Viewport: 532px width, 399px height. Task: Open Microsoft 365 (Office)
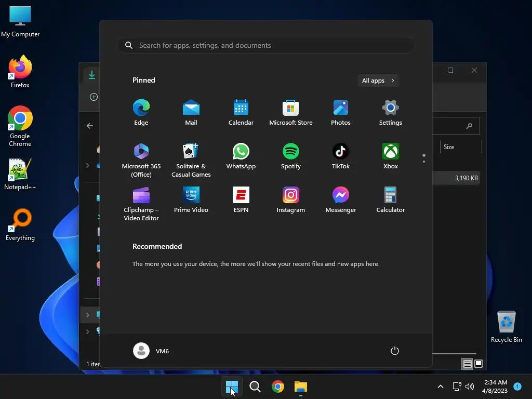[141, 160]
